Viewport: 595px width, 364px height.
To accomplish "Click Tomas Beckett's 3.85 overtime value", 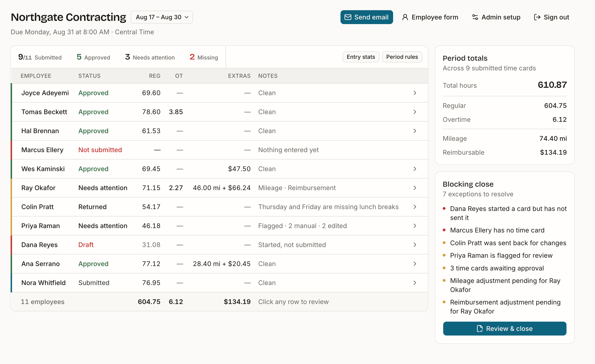I will [x=176, y=112].
